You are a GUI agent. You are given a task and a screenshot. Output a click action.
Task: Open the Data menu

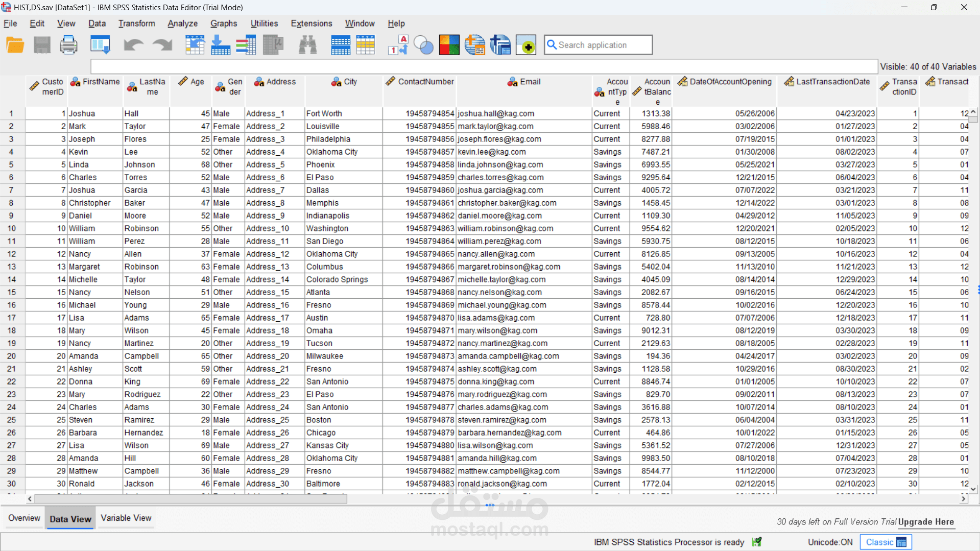point(97,23)
